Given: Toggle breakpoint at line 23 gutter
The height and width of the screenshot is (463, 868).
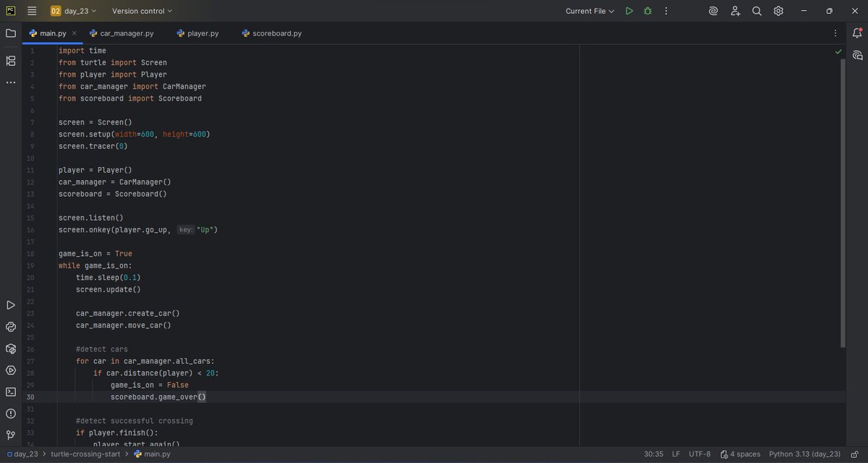Looking at the screenshot, I should pyautogui.click(x=30, y=313).
